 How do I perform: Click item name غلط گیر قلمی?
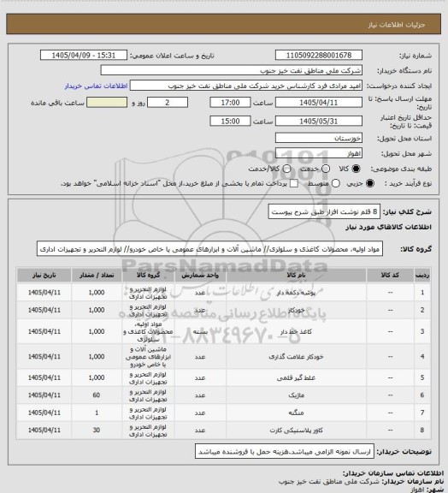(x=296, y=378)
